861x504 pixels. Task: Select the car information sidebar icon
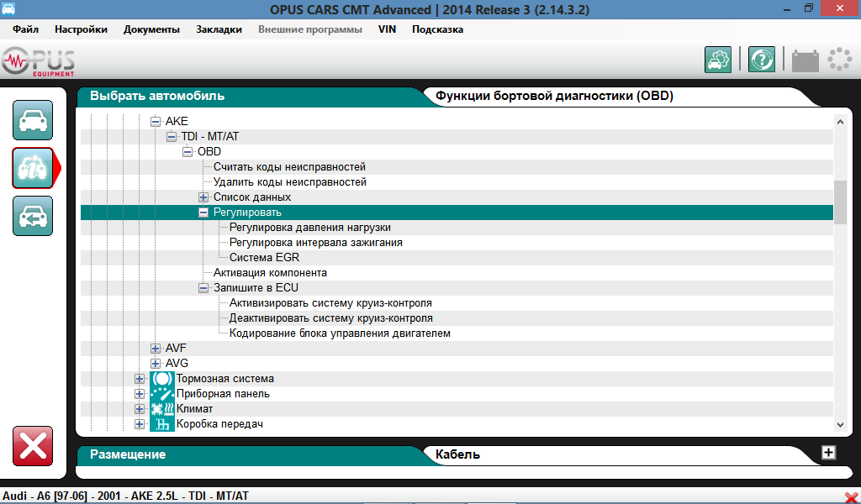tap(33, 168)
